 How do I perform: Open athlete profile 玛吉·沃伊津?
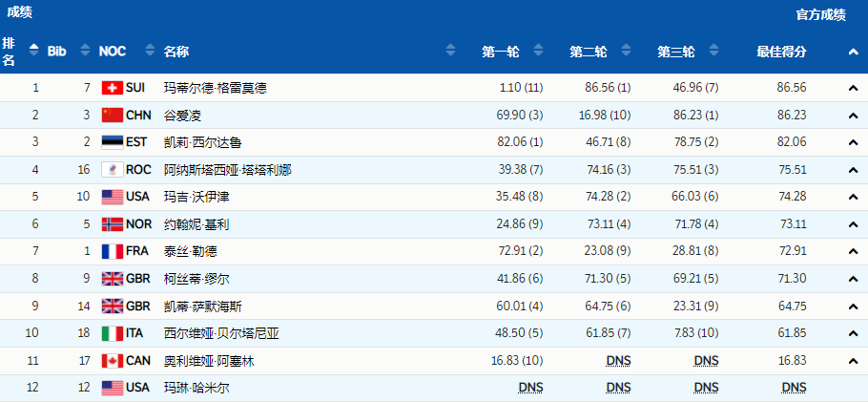click(x=196, y=197)
